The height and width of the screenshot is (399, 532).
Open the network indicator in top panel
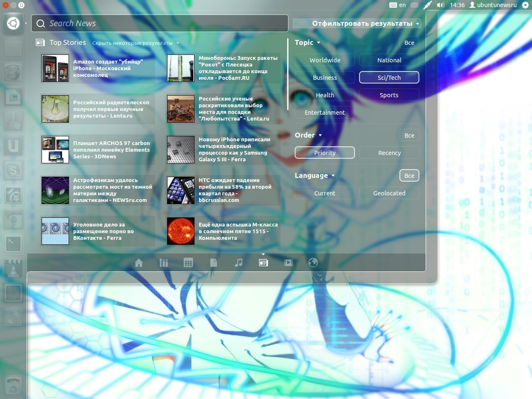pos(427,5)
